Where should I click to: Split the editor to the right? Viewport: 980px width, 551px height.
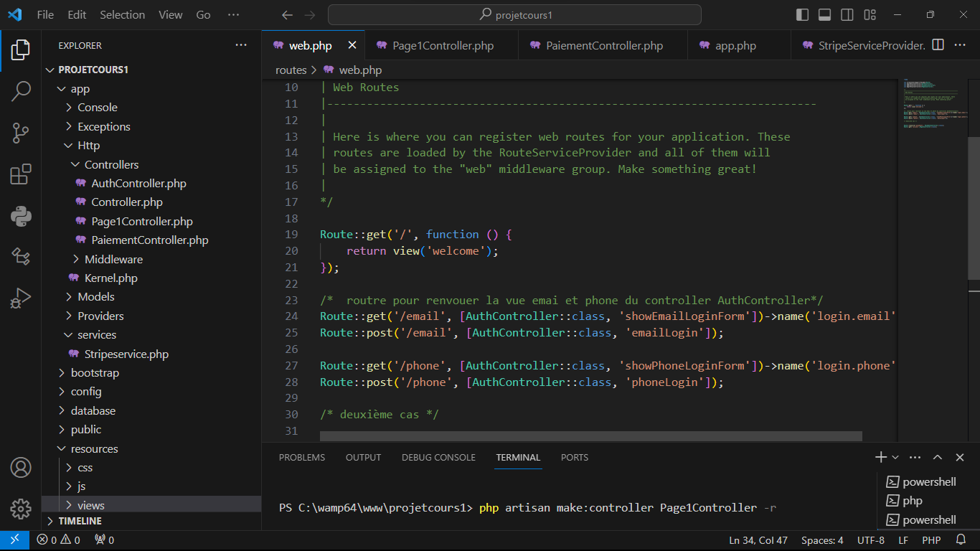coord(938,45)
